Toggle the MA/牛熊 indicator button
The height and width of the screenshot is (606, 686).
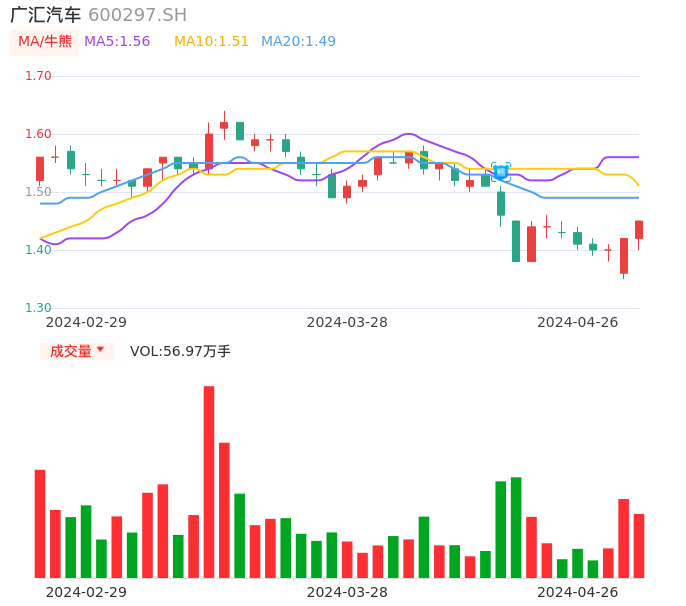[45, 42]
